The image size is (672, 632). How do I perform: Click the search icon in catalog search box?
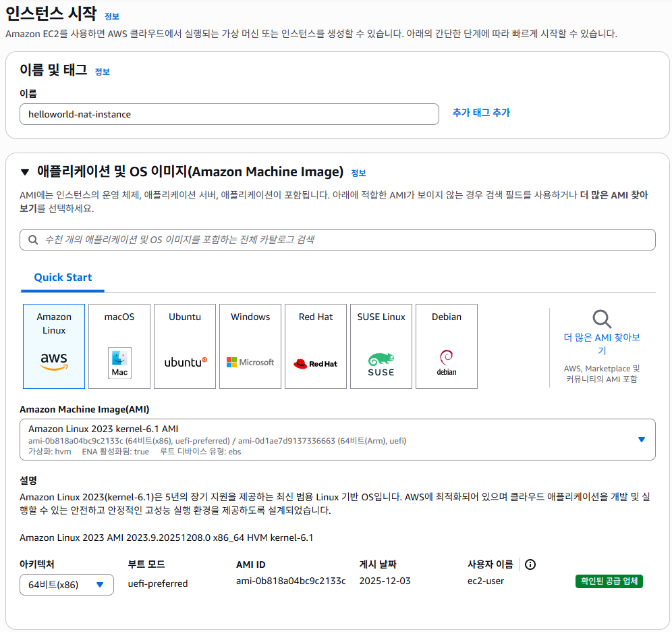[x=33, y=240]
